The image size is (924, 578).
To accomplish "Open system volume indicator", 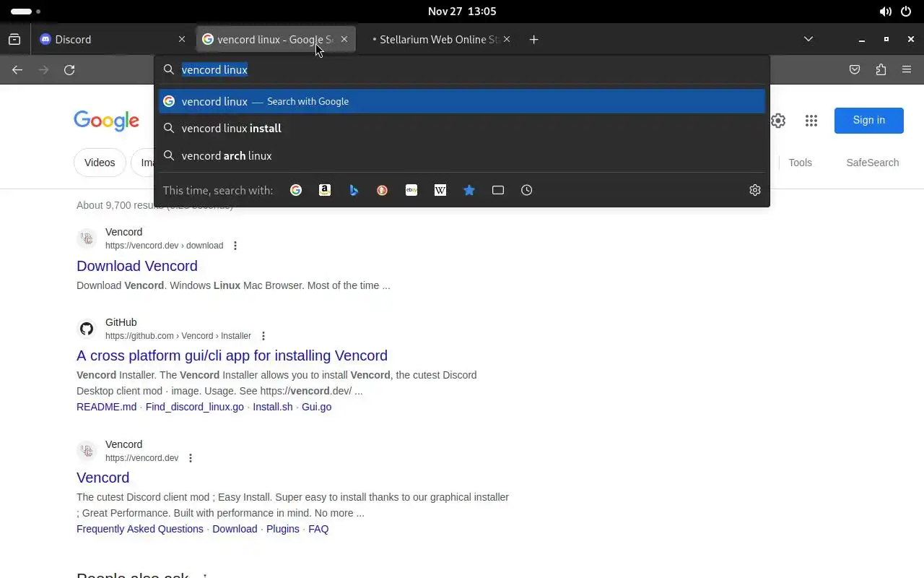I will 885,12.
